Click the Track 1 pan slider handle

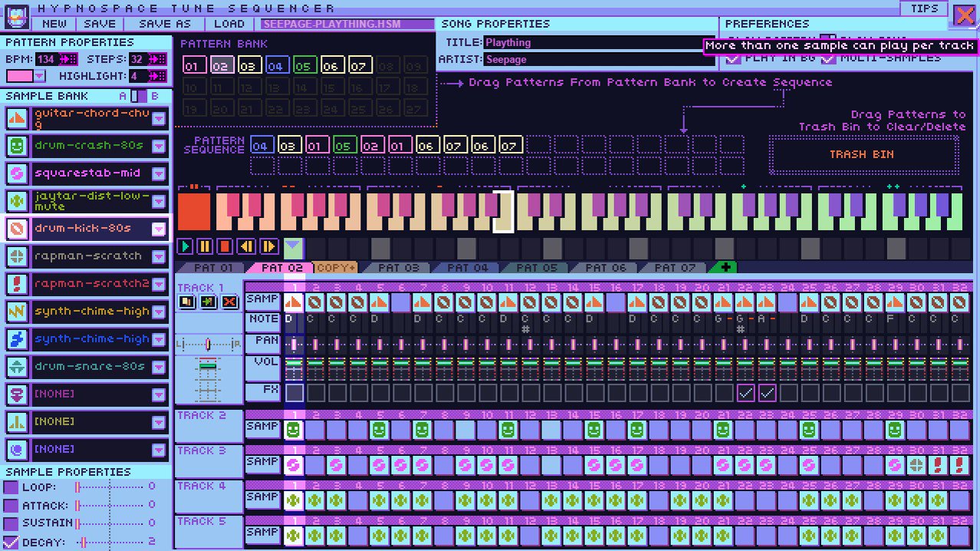click(x=208, y=346)
